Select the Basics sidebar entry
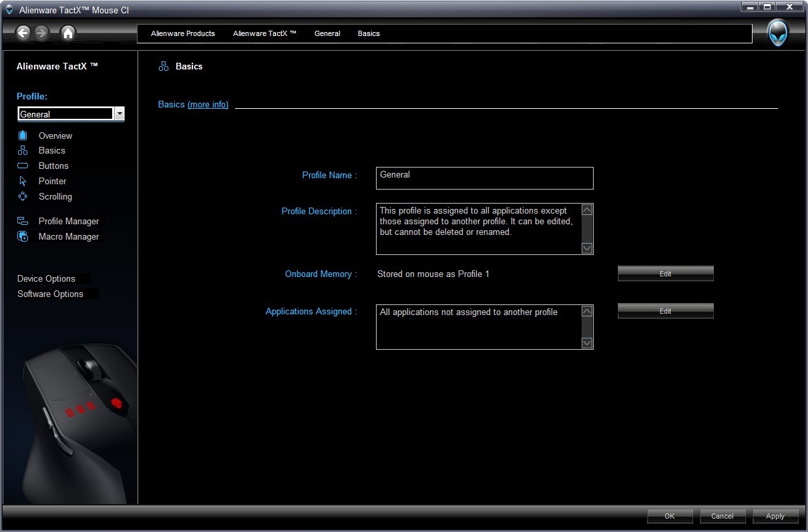This screenshot has height=532, width=808. coord(51,150)
